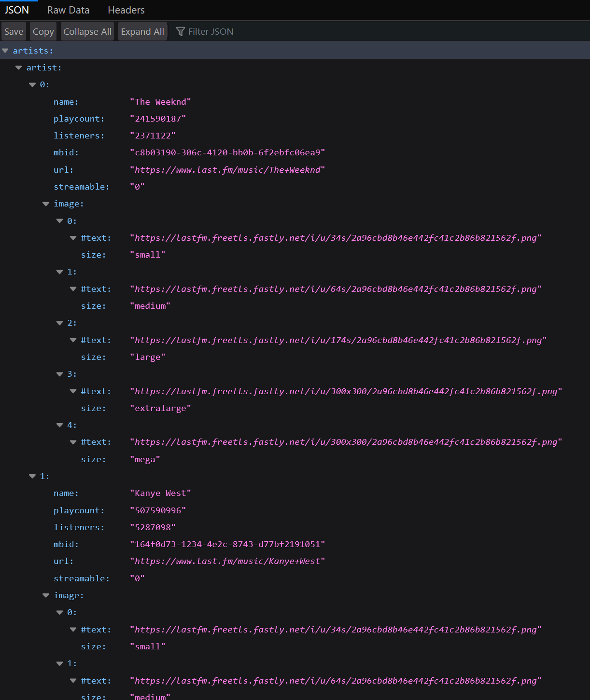This screenshot has width=590, height=700.
Task: Collapse the artist array node
Action: 18,67
